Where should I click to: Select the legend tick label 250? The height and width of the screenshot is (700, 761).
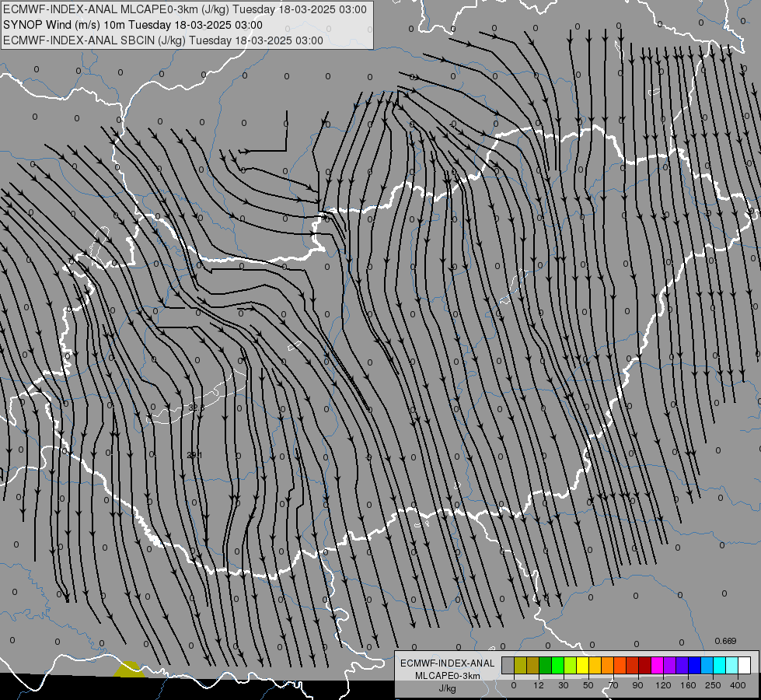(713, 685)
